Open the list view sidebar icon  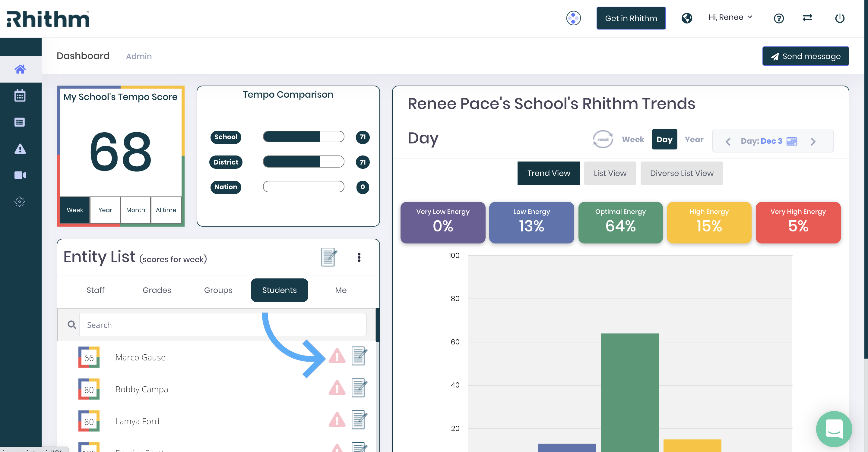(x=20, y=122)
